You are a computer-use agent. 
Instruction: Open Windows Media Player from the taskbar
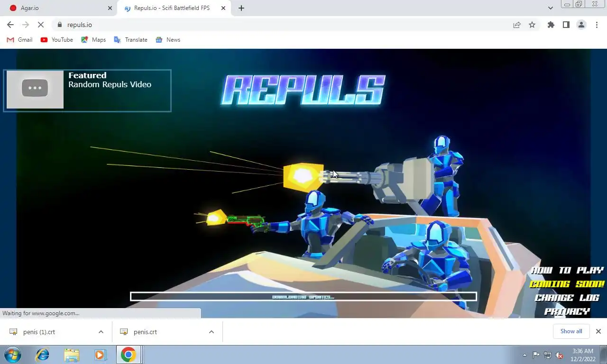(x=100, y=355)
